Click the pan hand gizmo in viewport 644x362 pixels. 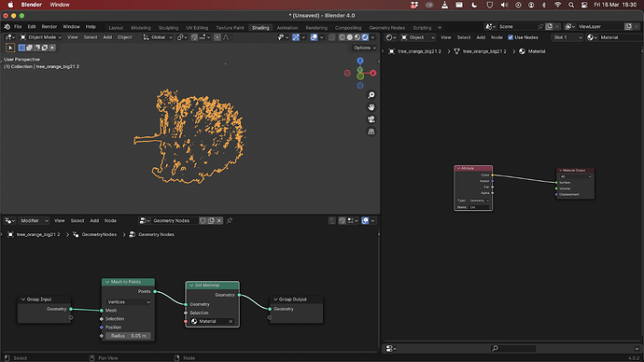(x=371, y=107)
